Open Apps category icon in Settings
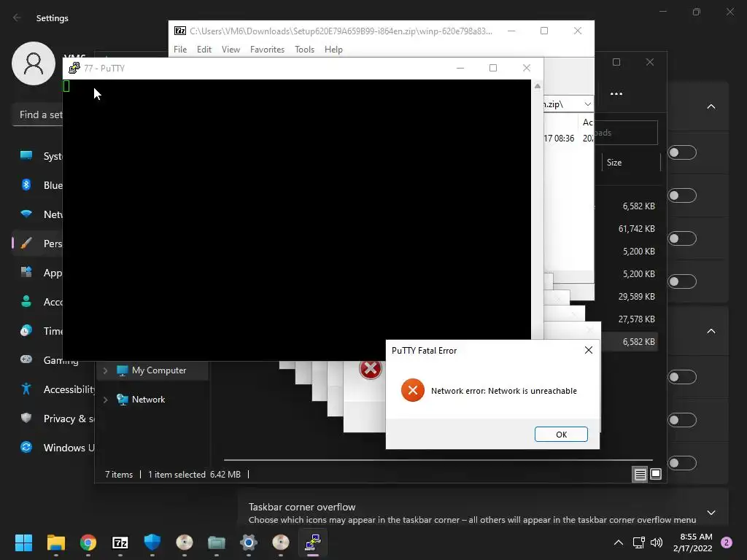747x560 pixels. 26,273
